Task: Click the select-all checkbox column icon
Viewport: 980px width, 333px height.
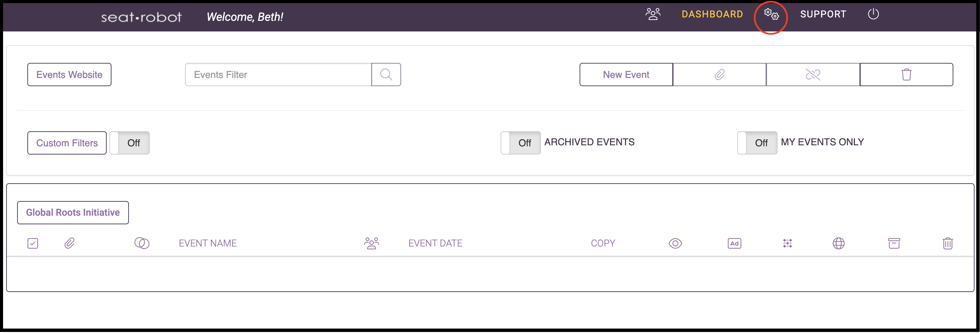Action: pos(33,243)
